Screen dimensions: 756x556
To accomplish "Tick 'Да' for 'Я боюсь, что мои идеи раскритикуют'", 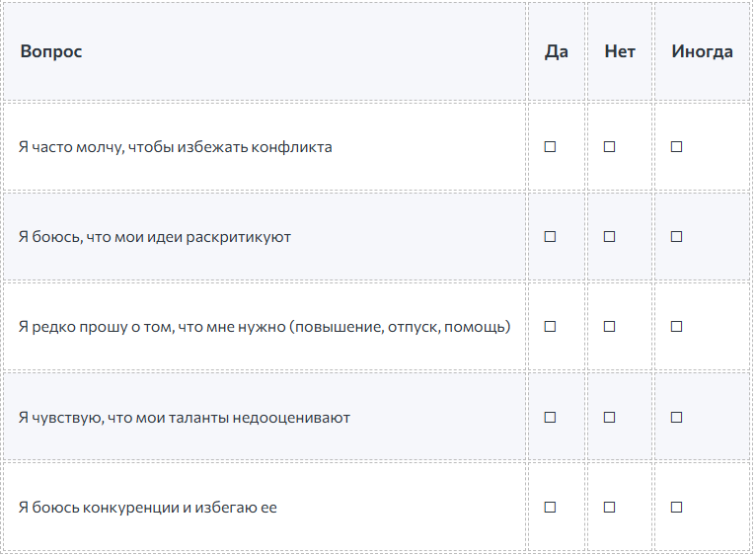I will coord(551,237).
